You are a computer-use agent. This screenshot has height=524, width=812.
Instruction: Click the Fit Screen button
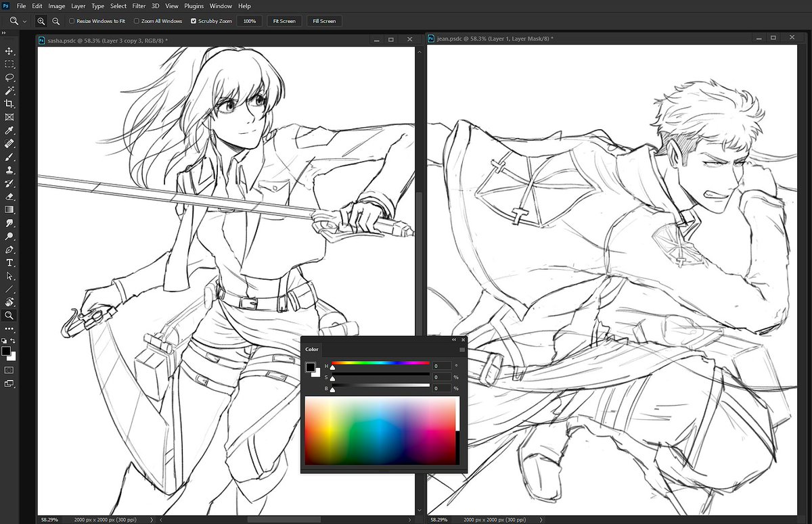coord(284,21)
